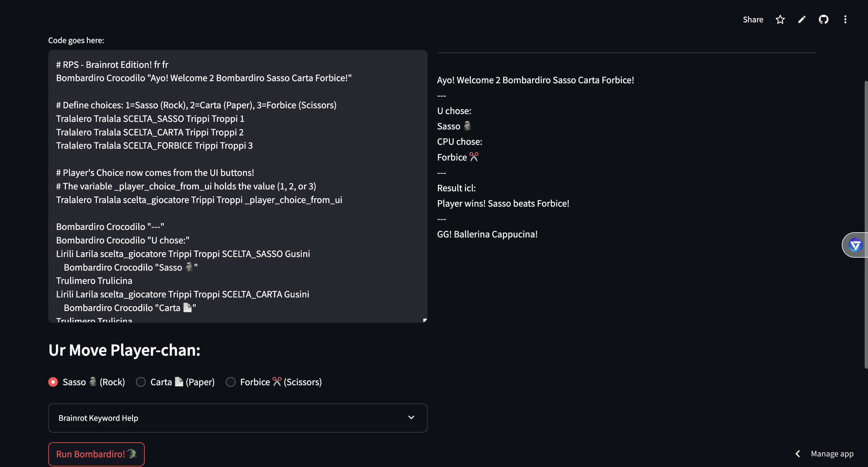868x467 pixels.
Task: Click the Brainrot Keyword Help chevron arrow
Action: coord(411,418)
